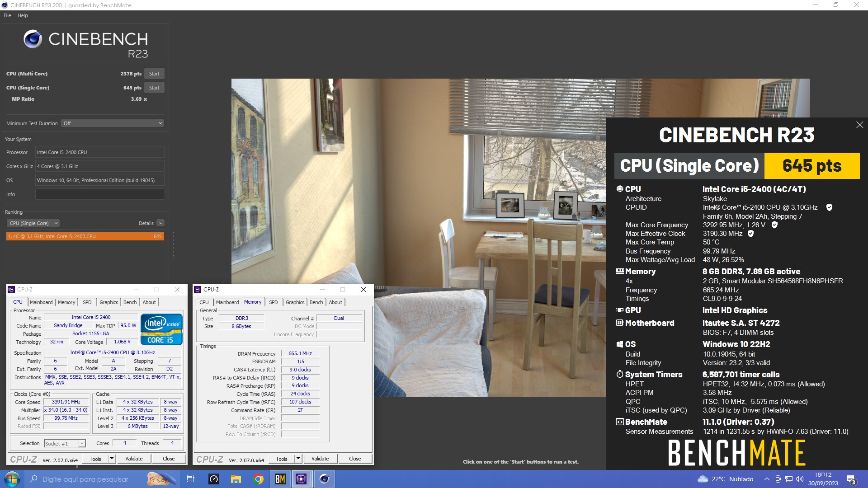This screenshot has width=868, height=488.
Task: Start the CPU Multi Core test
Action: (x=154, y=74)
